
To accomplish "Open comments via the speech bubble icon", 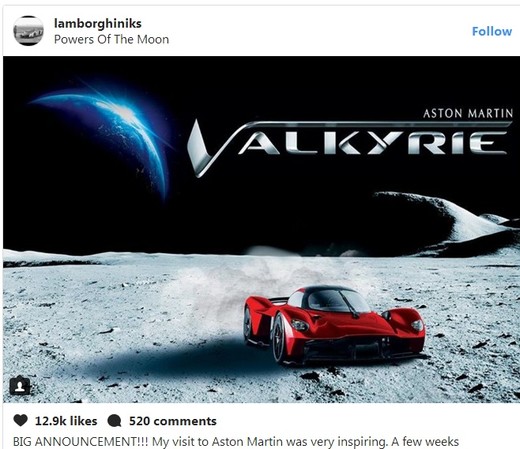I will pos(114,421).
